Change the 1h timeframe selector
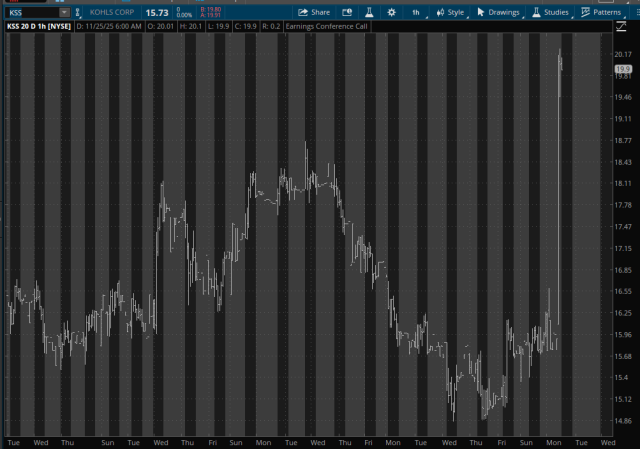 click(x=416, y=12)
